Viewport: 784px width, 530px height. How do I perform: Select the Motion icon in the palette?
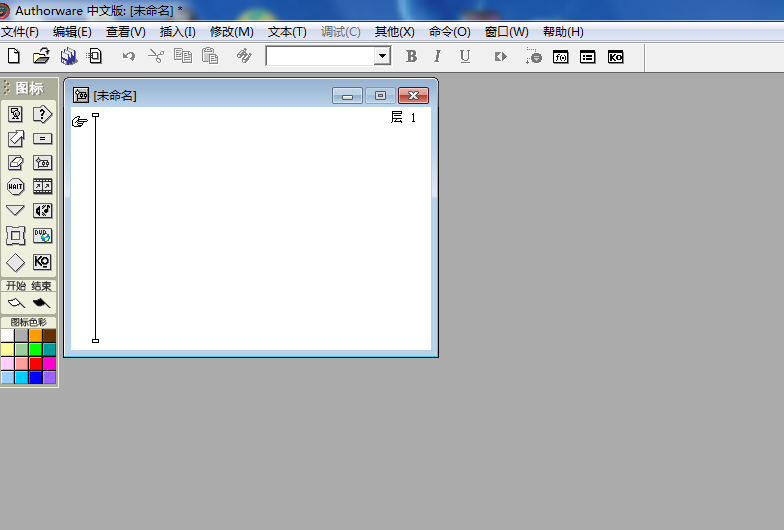[x=16, y=138]
